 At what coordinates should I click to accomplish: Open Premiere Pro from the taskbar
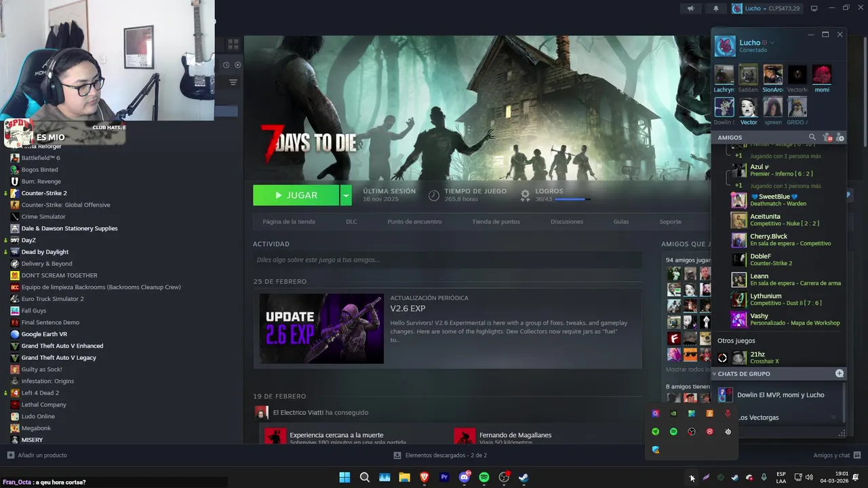(x=444, y=477)
